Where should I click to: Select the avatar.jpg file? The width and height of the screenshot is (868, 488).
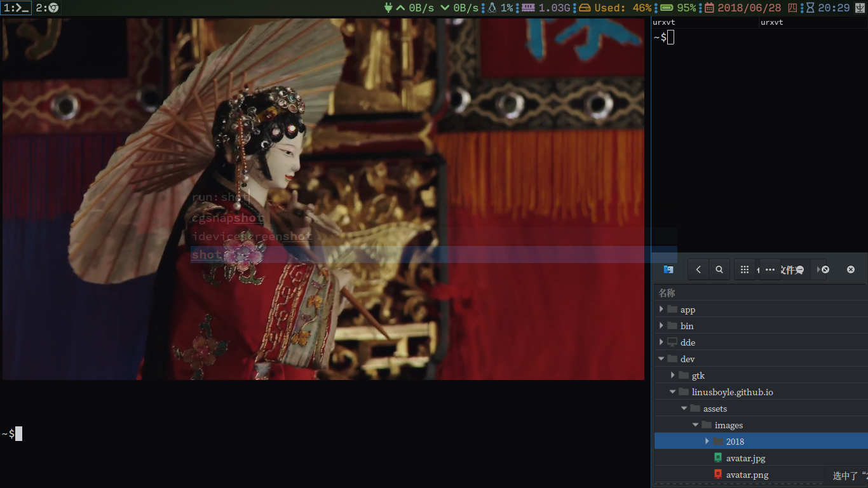click(x=745, y=458)
